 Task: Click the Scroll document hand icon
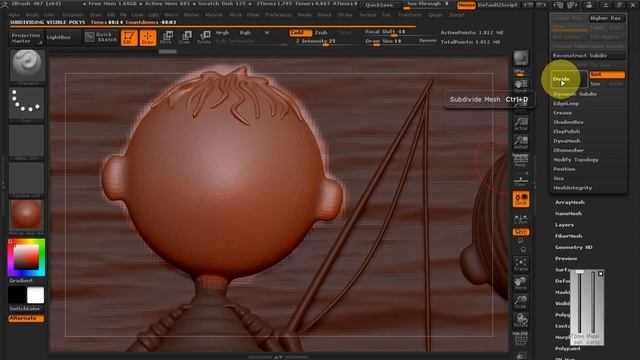tap(521, 85)
